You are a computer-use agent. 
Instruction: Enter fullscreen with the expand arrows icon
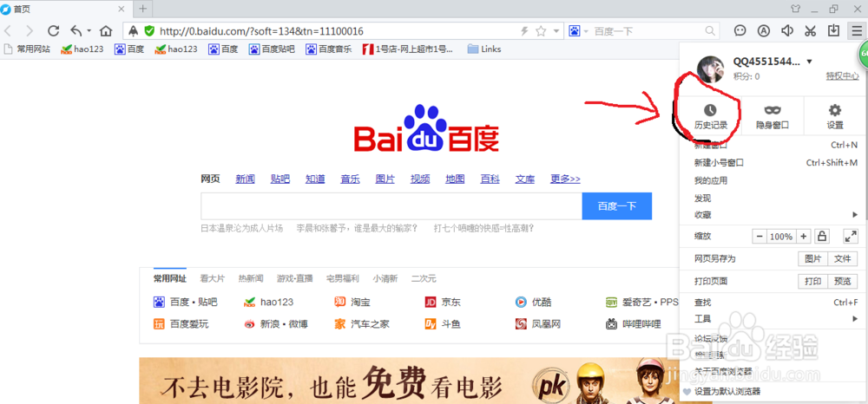[x=851, y=237]
